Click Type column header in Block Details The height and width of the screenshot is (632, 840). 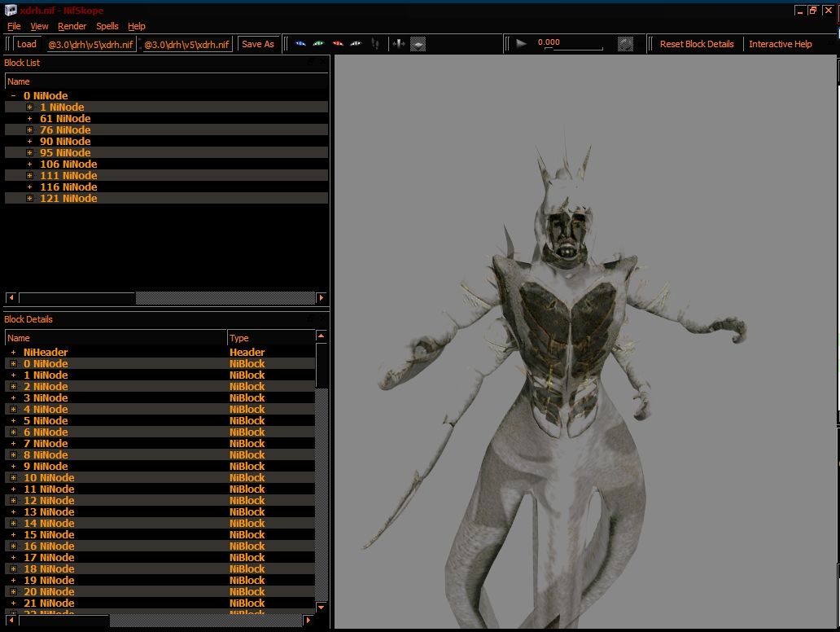click(x=271, y=338)
